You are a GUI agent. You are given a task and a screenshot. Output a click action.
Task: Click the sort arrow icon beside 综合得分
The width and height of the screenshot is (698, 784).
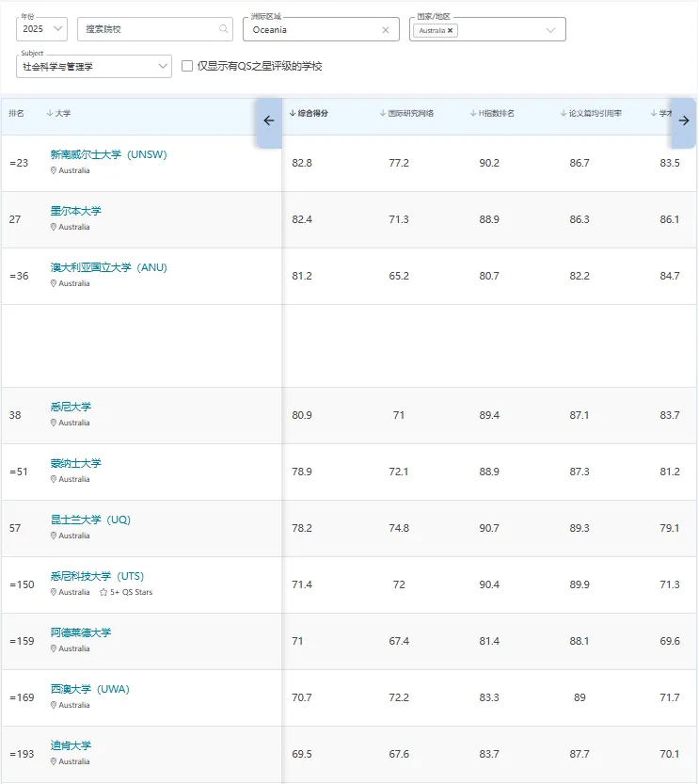pyautogui.click(x=293, y=114)
